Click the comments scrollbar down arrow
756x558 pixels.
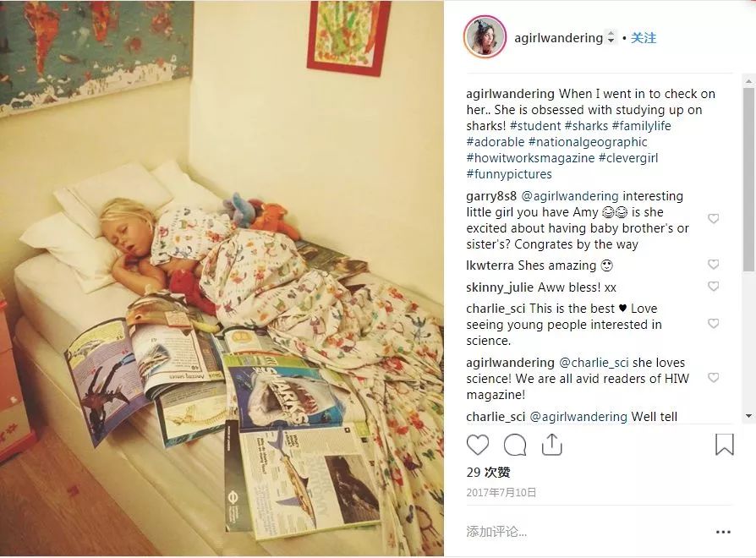tap(748, 415)
